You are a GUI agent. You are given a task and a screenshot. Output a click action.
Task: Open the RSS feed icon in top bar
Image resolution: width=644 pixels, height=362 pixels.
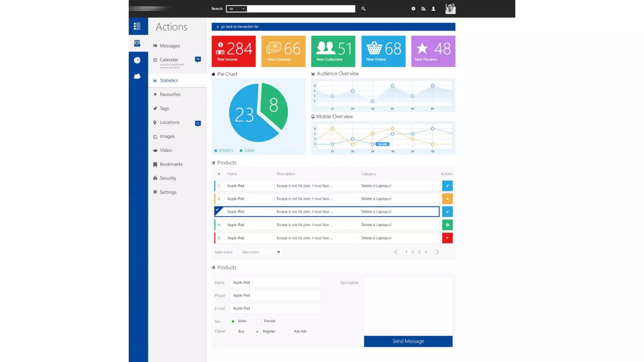click(x=423, y=9)
